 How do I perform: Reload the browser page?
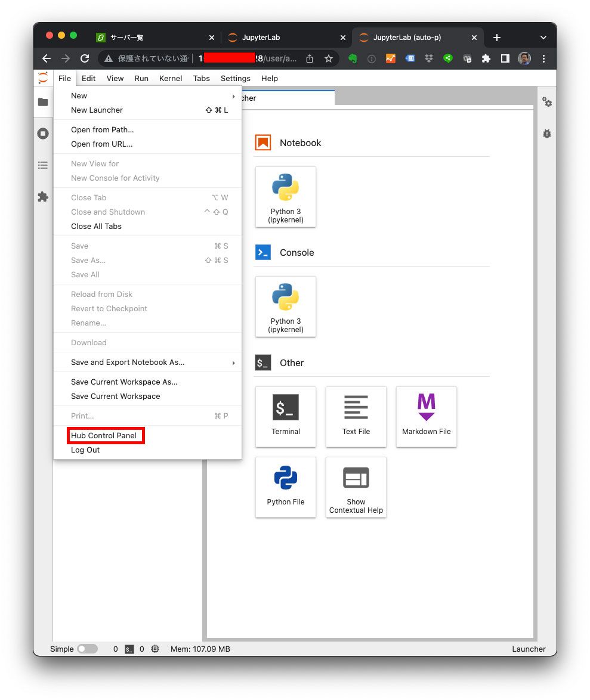pos(85,58)
